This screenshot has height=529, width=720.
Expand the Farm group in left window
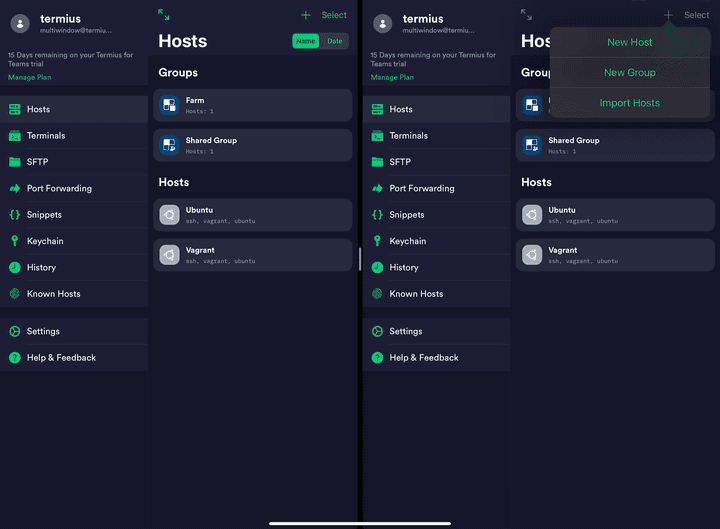point(252,105)
